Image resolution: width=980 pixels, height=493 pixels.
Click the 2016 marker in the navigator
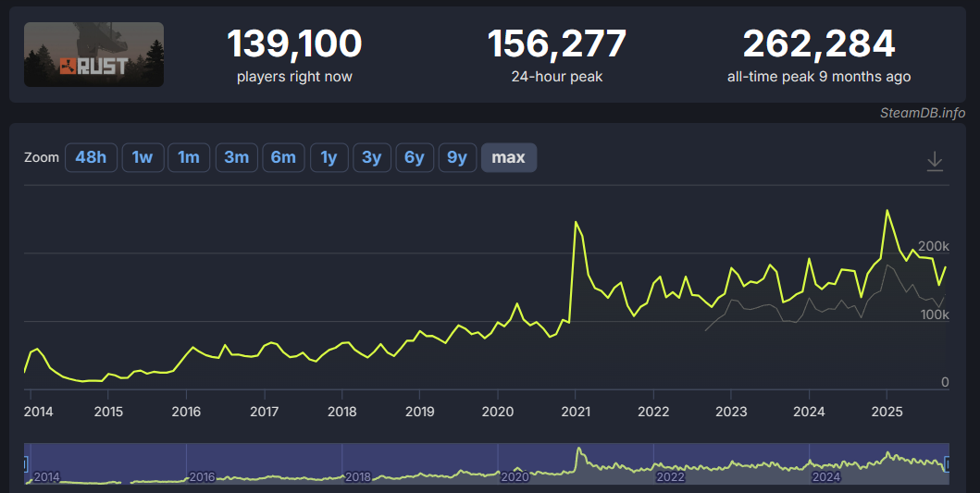click(x=202, y=477)
